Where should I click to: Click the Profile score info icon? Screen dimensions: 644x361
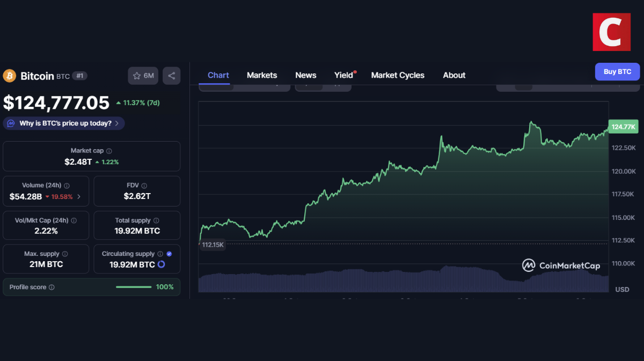coord(51,287)
